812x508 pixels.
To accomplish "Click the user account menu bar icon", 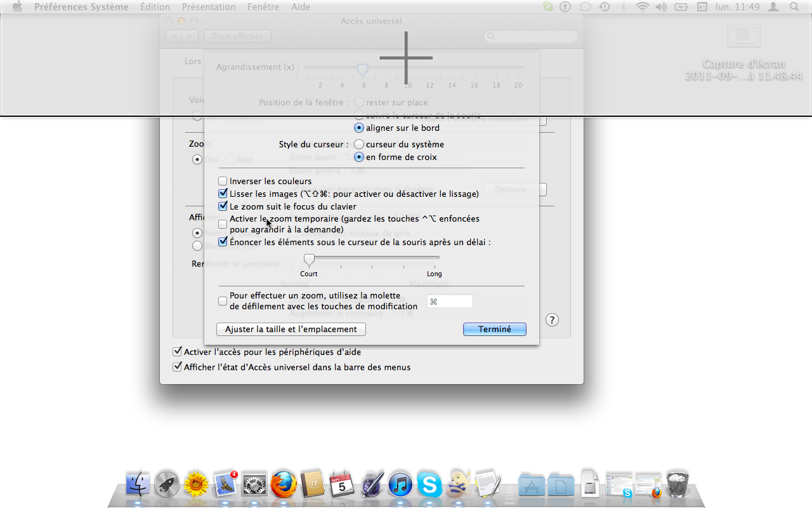I will 773,7.
